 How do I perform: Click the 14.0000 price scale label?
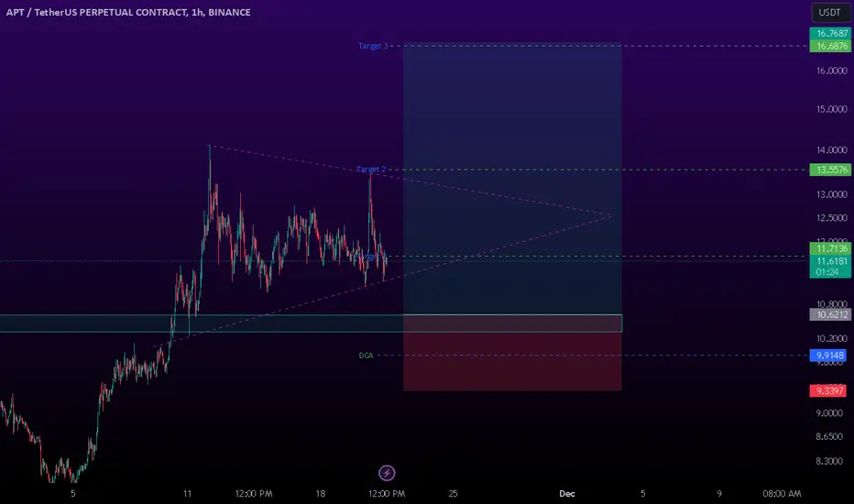[832, 150]
